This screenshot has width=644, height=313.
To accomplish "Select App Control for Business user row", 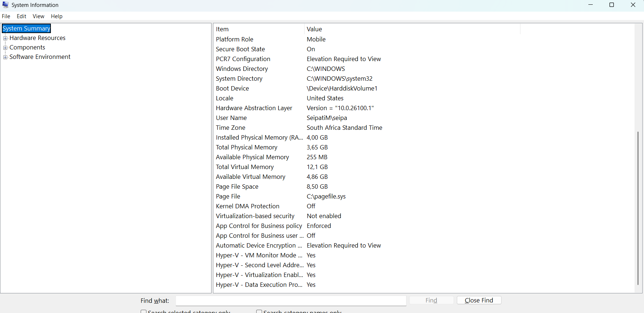I will click(x=367, y=236).
